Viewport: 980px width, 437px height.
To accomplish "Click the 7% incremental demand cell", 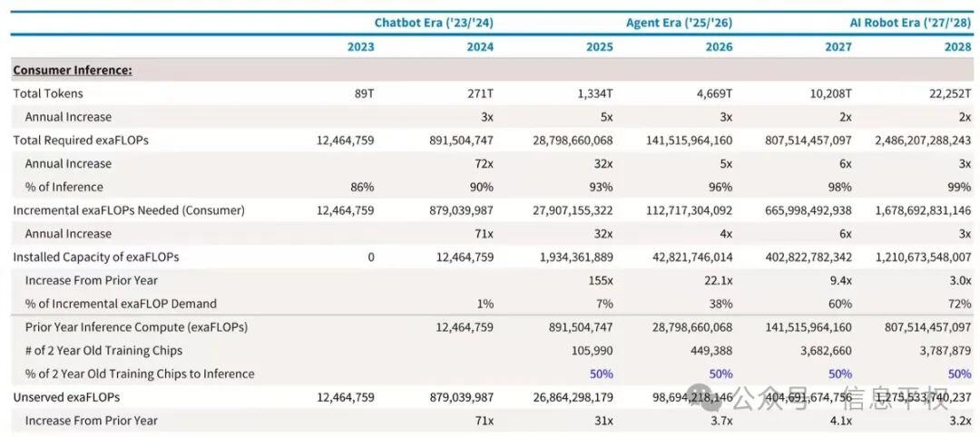I will pyautogui.click(x=603, y=304).
